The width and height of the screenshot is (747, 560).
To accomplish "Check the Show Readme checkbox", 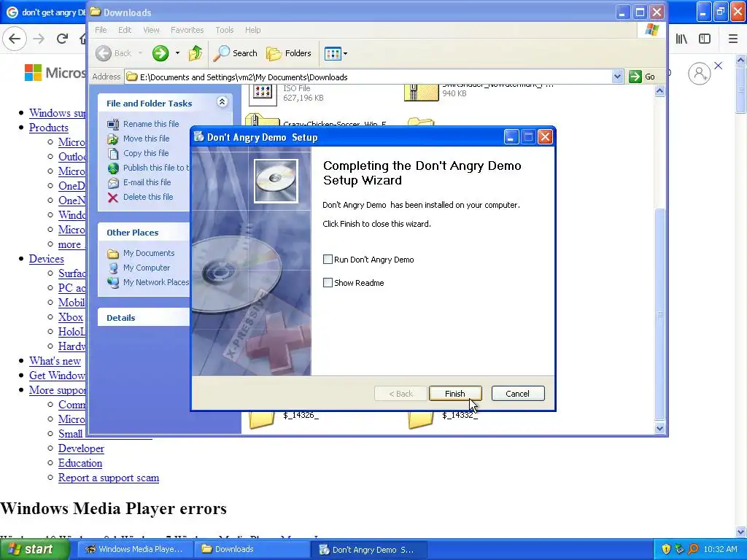I will click(328, 283).
